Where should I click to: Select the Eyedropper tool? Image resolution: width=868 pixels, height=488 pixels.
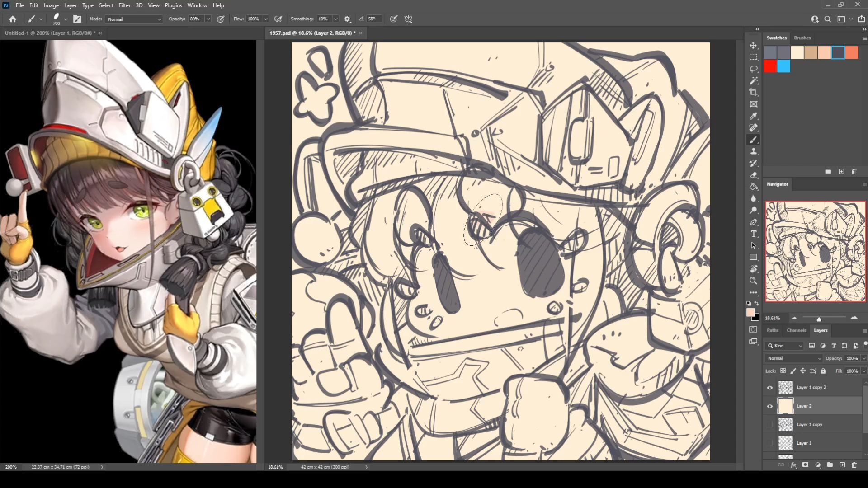(x=753, y=116)
